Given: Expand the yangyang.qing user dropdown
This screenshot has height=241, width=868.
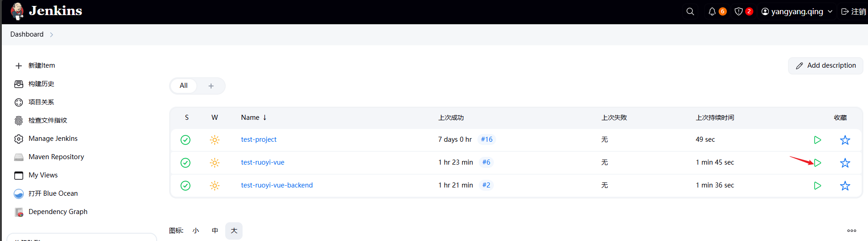Looking at the screenshot, I should coord(830,11).
